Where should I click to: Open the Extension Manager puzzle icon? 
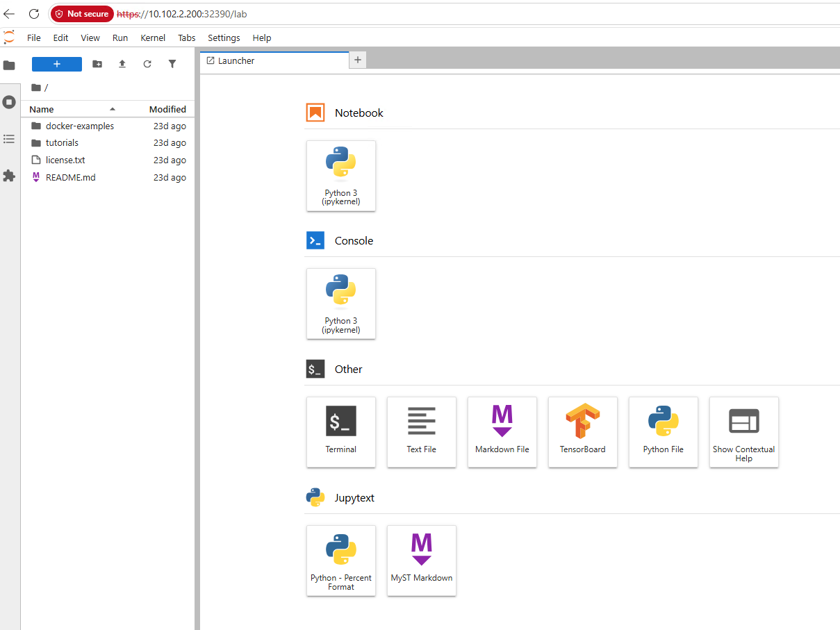(x=9, y=176)
